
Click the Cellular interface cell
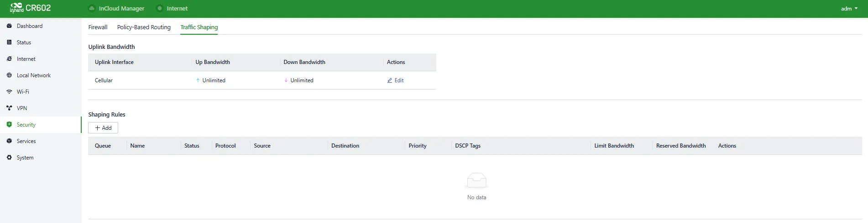[104, 80]
